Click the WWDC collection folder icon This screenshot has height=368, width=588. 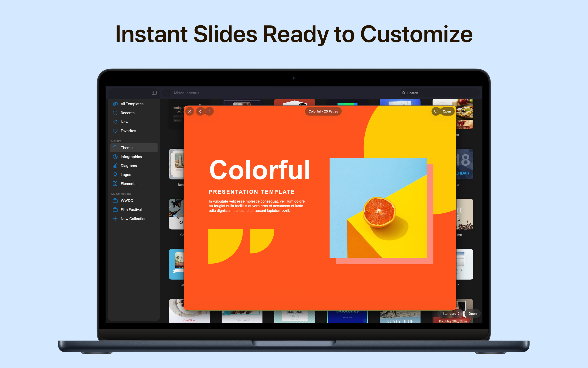115,201
